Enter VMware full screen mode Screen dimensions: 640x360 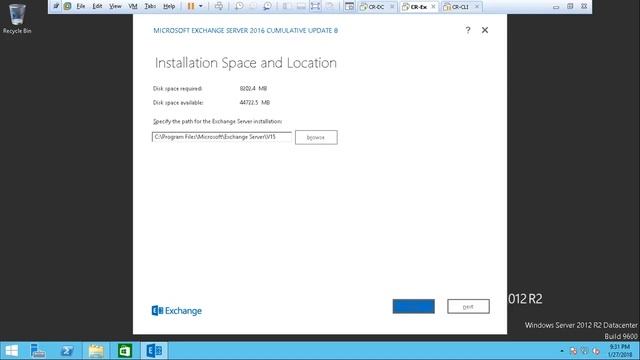(x=315, y=6)
